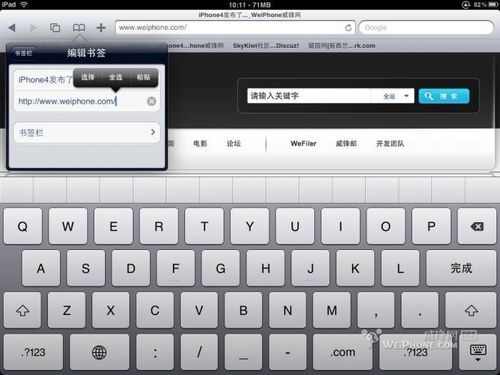This screenshot has height=375, width=500.
Task: Open the tabs pages icon
Action: (55, 27)
